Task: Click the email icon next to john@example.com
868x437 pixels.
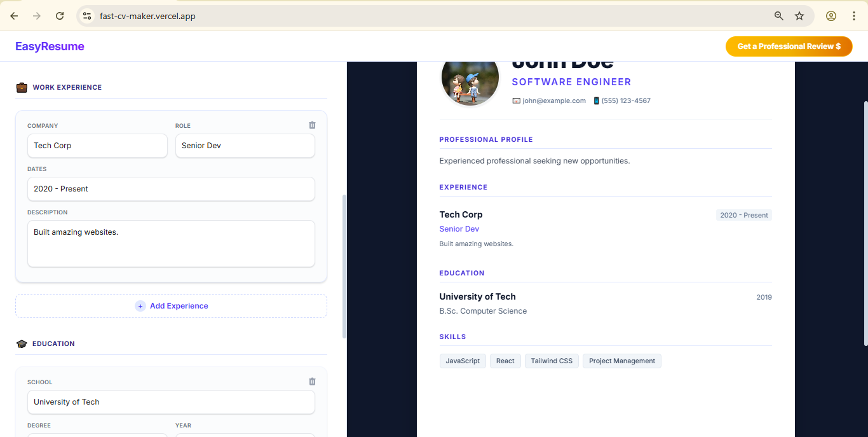Action: (x=515, y=101)
